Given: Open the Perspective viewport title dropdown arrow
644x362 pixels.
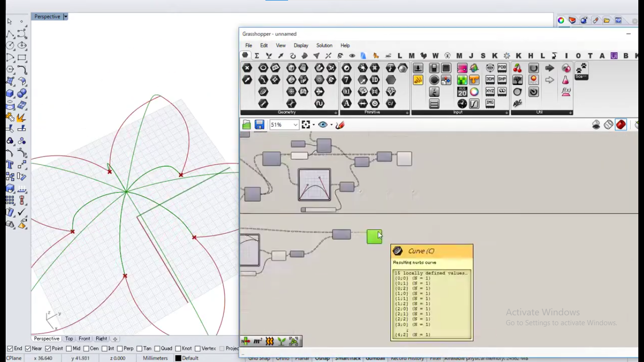Looking at the screenshot, I should (66, 16).
